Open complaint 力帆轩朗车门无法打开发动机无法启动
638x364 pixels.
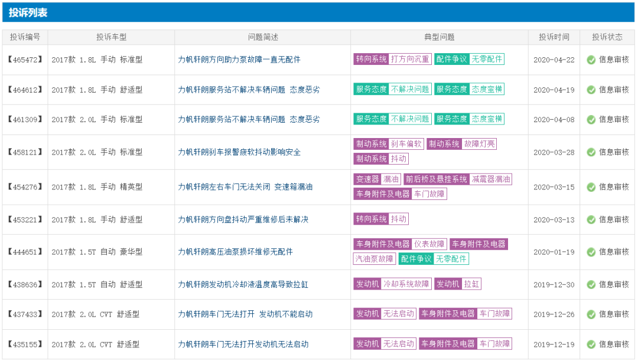pos(243,344)
